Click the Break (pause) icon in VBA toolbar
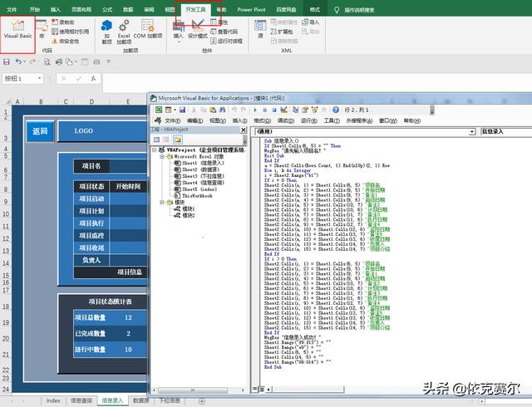This screenshot has height=407, width=532. 265,110
